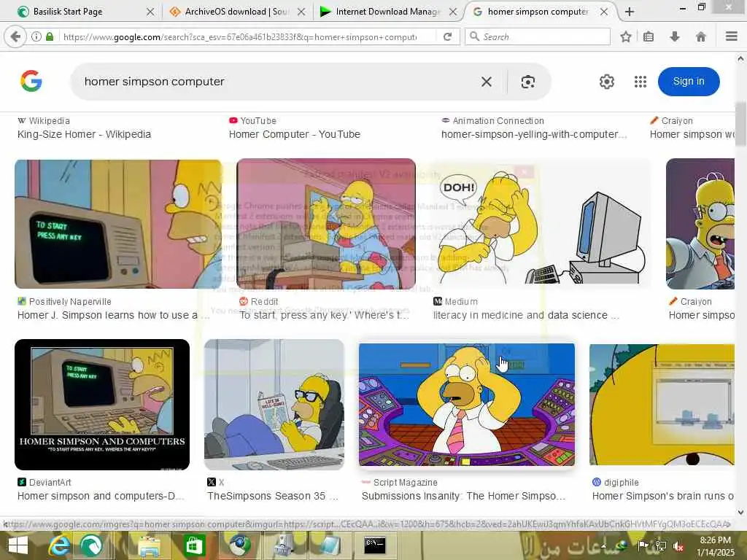Viewport: 747px width, 560px height.
Task: Open the Downloads arrow icon
Action: [x=675, y=36]
